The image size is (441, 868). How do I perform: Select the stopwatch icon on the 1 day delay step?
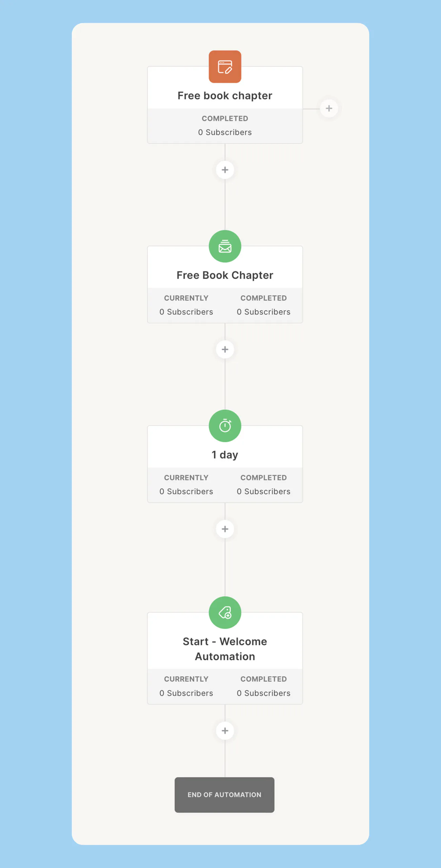[x=225, y=426]
